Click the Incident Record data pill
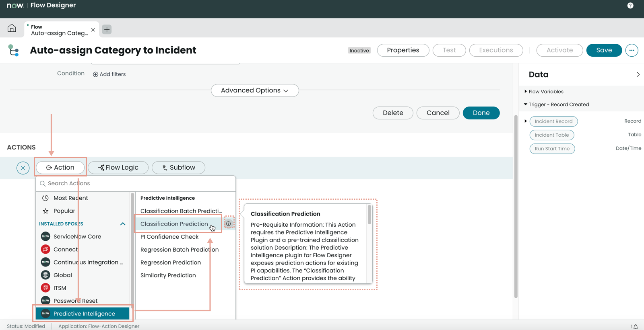644x330 pixels. coord(553,121)
